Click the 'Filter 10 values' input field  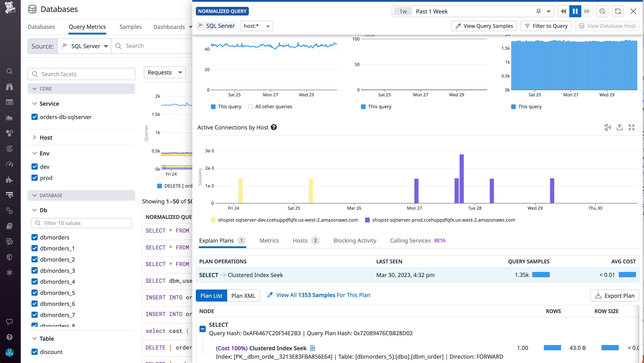(81, 223)
